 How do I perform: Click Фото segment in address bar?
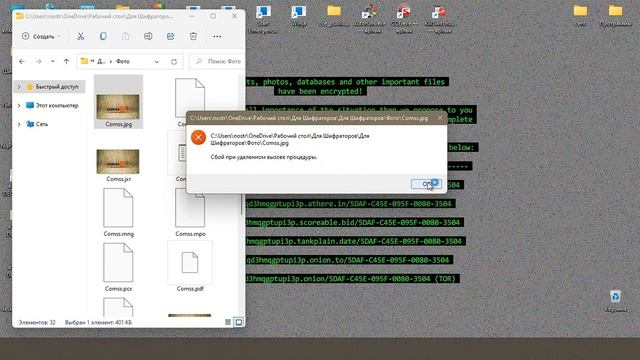pyautogui.click(x=123, y=61)
